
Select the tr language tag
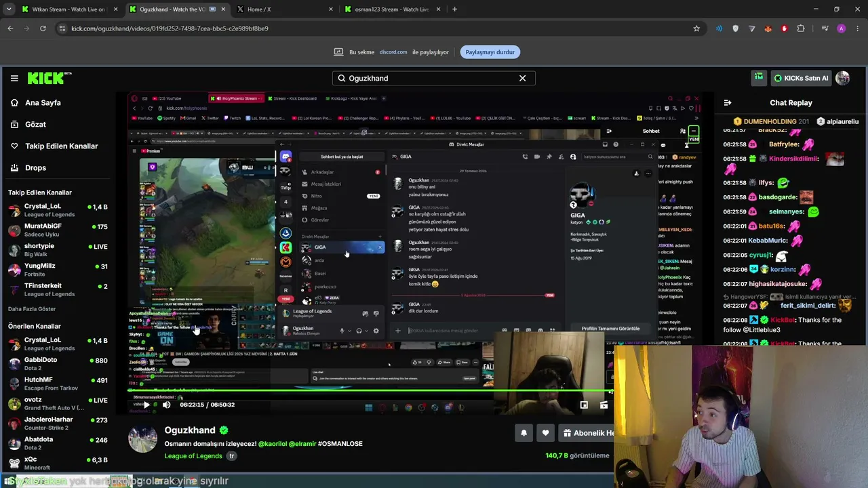[x=231, y=456]
